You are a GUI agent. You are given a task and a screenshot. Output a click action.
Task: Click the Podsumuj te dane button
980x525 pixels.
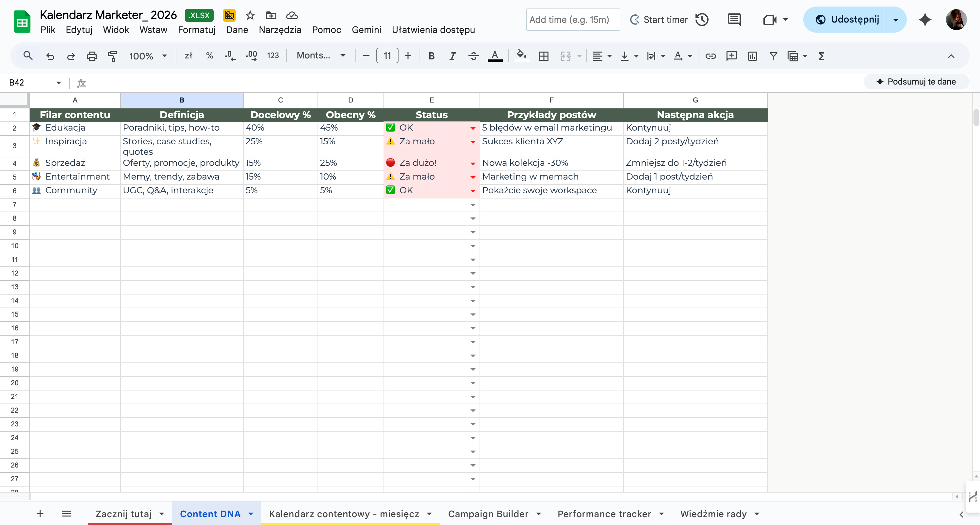917,82
